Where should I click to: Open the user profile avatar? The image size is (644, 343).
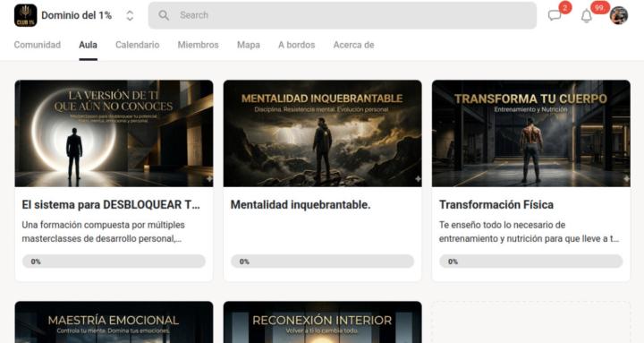click(x=619, y=15)
